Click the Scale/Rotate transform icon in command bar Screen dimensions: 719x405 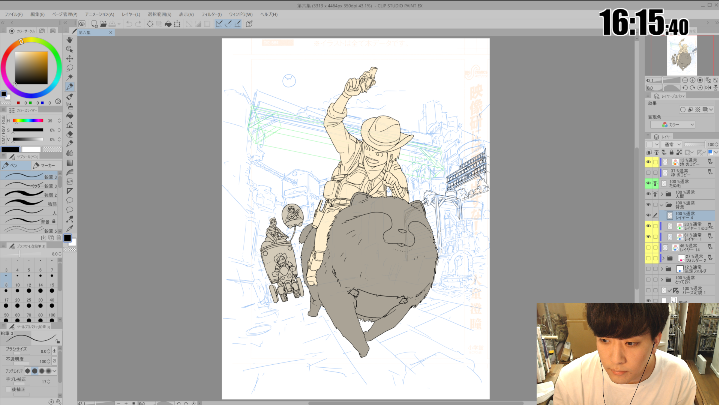point(177,23)
